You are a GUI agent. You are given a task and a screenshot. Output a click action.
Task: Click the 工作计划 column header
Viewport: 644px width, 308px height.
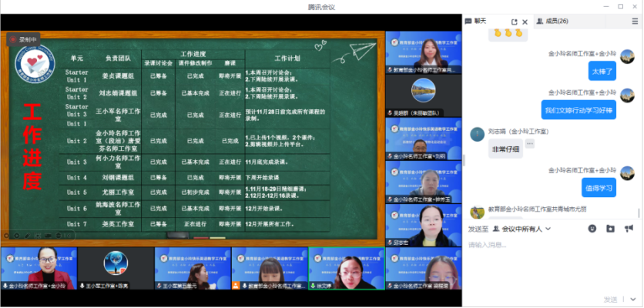(287, 59)
